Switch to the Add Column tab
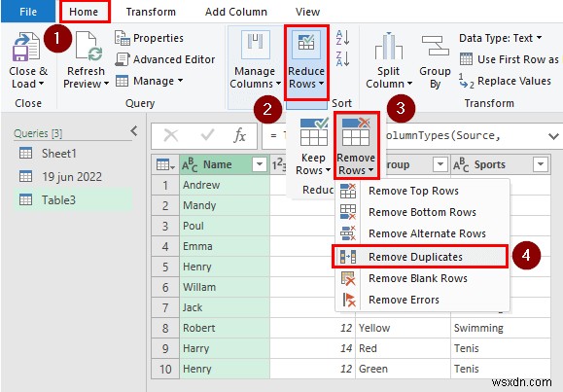The height and width of the screenshot is (392, 563). 236,12
